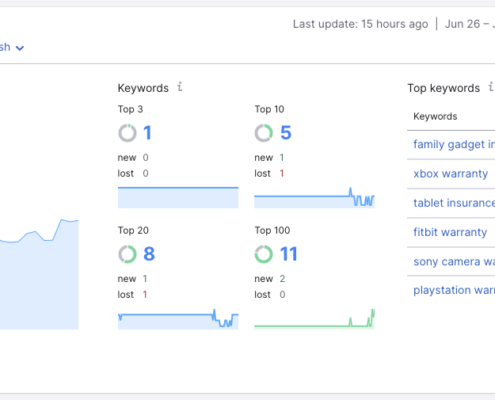Click the large blue visibility area chart
Screen dimensions: 495x400
coord(39,274)
